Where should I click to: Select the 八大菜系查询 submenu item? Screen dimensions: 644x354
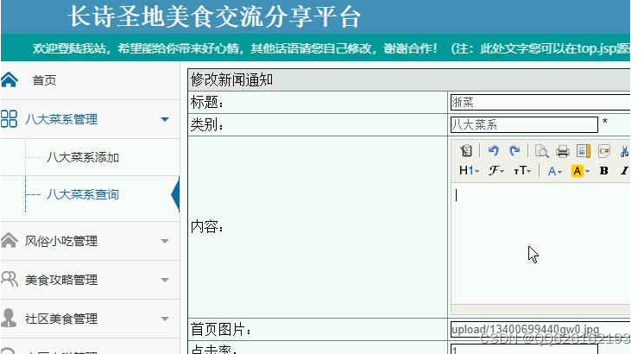[x=83, y=194]
